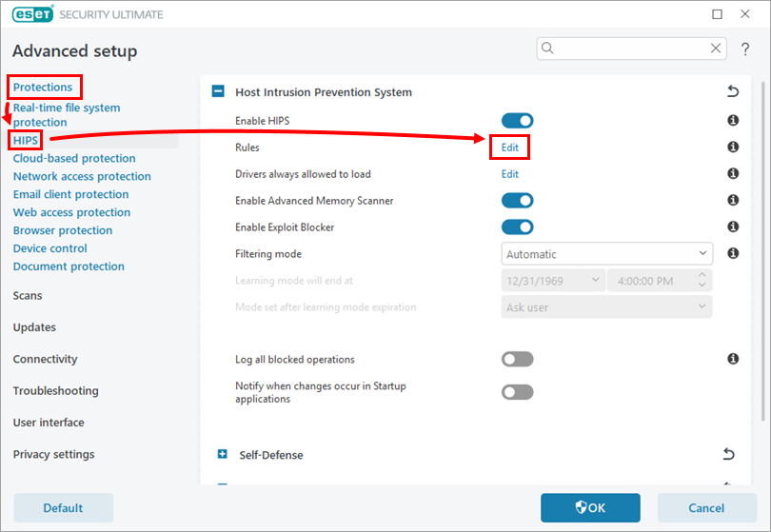Close the Advanced setup window

[745, 14]
